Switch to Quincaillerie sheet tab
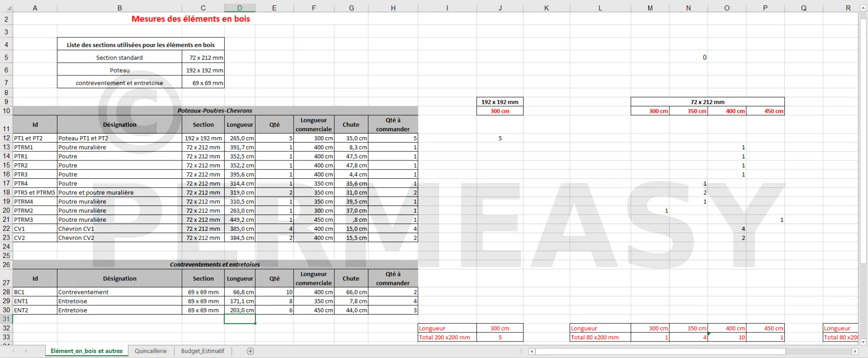The image size is (868, 358). coord(150,351)
